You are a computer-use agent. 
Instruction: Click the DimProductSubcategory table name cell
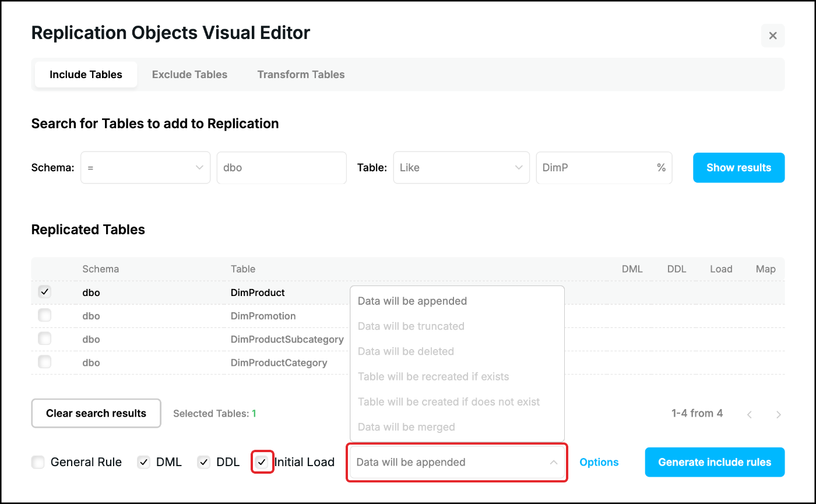[x=287, y=339]
